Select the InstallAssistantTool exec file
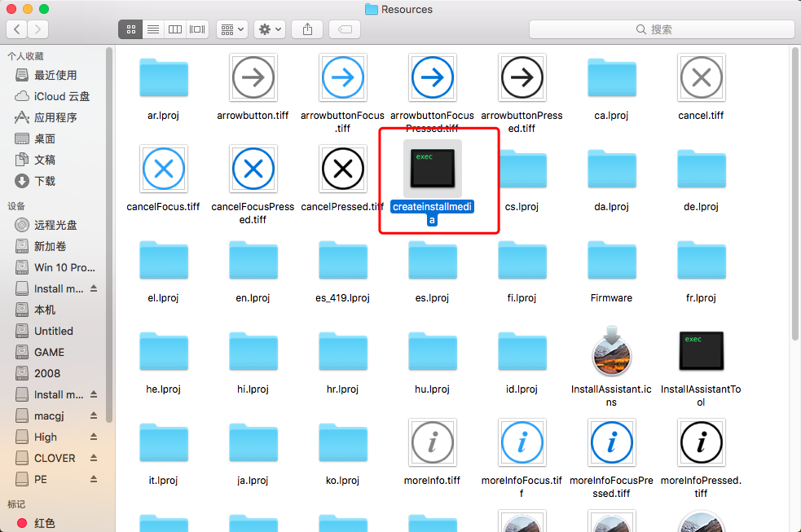Image resolution: width=801 pixels, height=532 pixels. (701, 351)
